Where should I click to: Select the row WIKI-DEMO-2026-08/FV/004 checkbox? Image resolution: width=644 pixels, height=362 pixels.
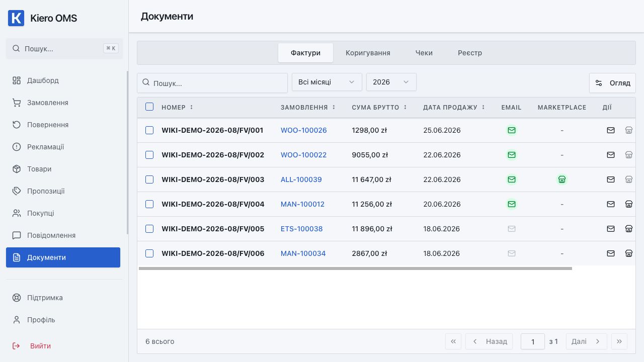pyautogui.click(x=149, y=204)
